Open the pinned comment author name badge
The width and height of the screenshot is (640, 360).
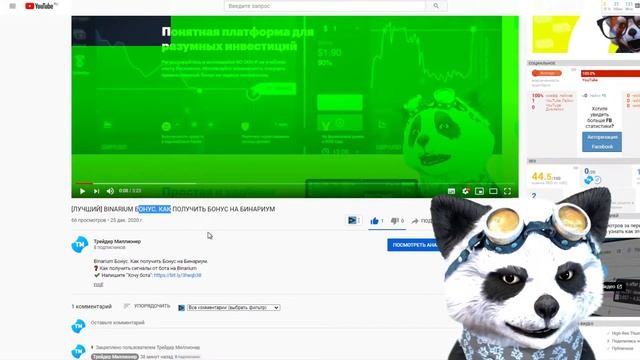115,357
